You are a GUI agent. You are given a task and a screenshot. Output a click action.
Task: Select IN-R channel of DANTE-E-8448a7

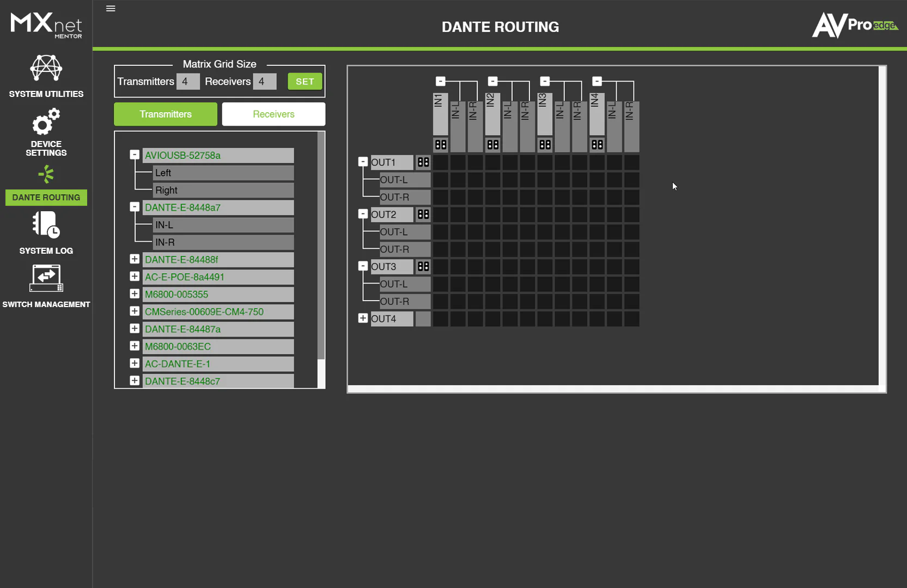(223, 242)
